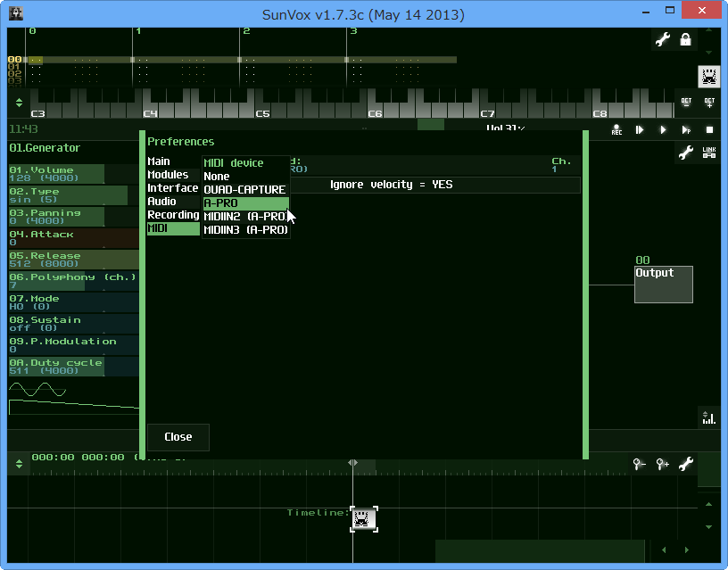Select A-PRO in MIDI device list
The width and height of the screenshot is (728, 570).
(246, 203)
